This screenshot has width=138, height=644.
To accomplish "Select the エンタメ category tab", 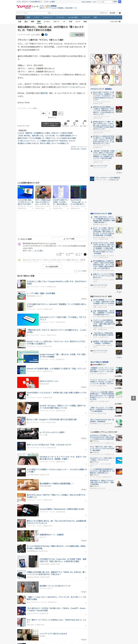I will click(47, 21).
